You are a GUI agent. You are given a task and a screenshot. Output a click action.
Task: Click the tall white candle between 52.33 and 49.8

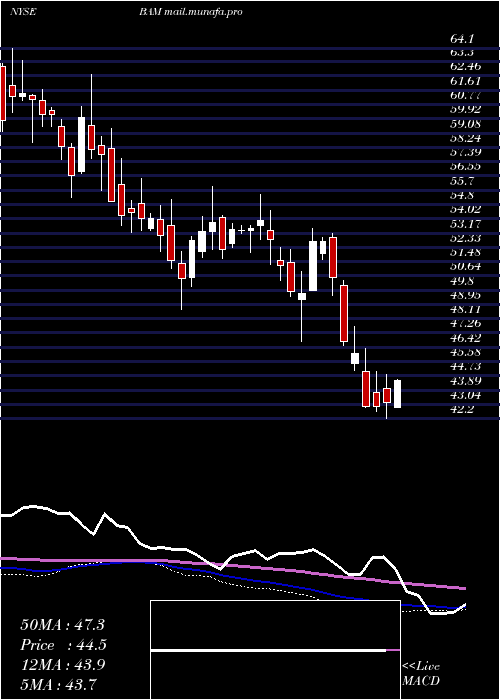pyautogui.click(x=313, y=266)
